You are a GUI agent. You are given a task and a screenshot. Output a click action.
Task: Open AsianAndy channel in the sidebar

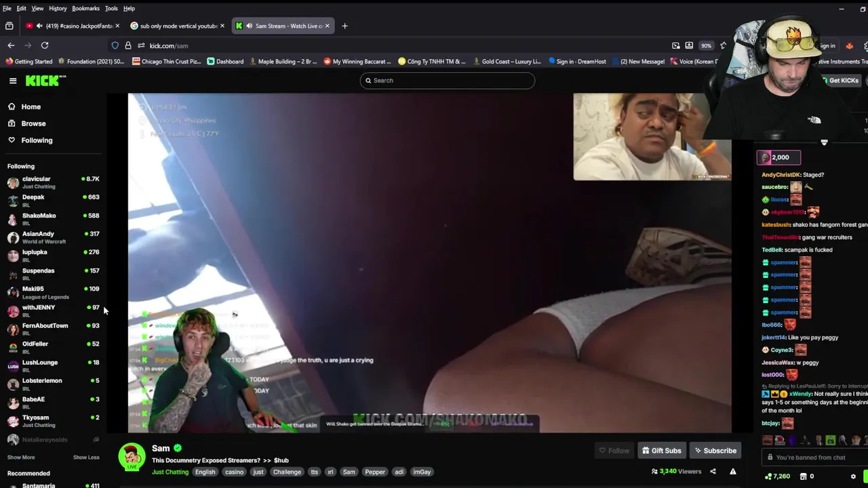pyautogui.click(x=53, y=237)
